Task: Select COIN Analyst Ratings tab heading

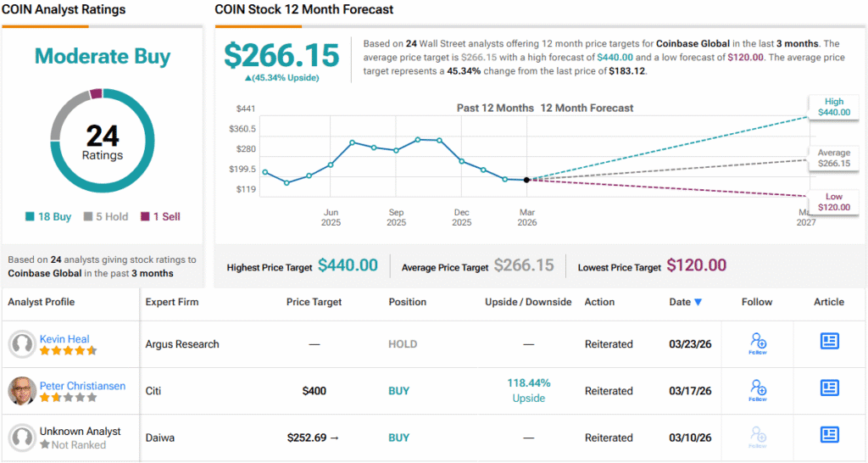Action: (x=64, y=9)
